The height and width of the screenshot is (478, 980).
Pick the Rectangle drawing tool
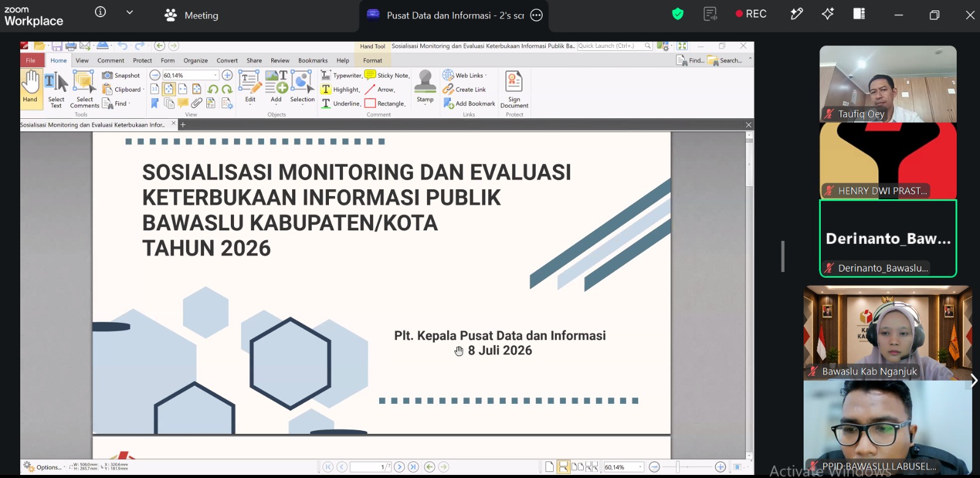coord(385,104)
